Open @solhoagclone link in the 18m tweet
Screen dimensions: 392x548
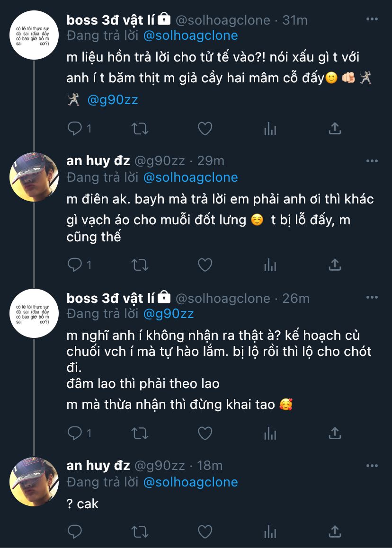coord(190,482)
